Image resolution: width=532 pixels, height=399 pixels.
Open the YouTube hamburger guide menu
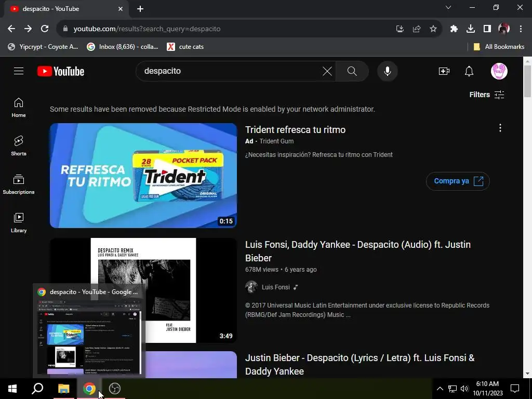[x=19, y=71]
